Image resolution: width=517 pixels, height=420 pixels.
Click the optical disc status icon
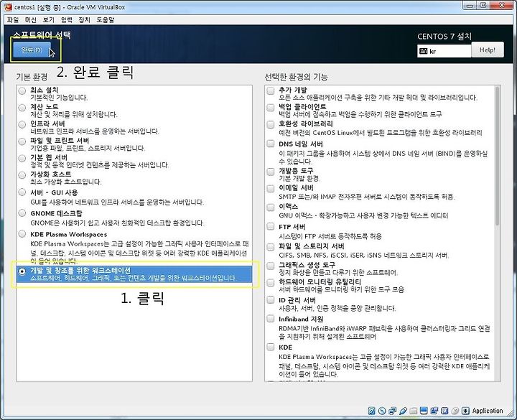coord(382,411)
